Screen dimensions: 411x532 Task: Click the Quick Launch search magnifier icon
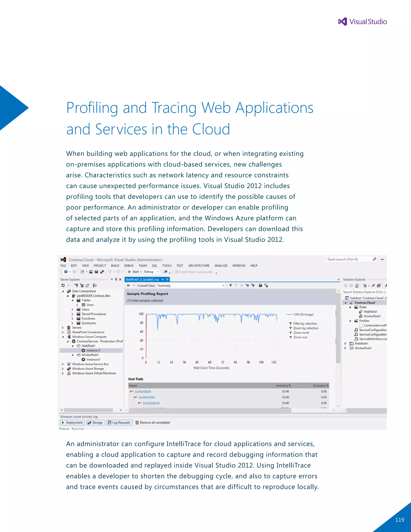(x=374, y=259)
